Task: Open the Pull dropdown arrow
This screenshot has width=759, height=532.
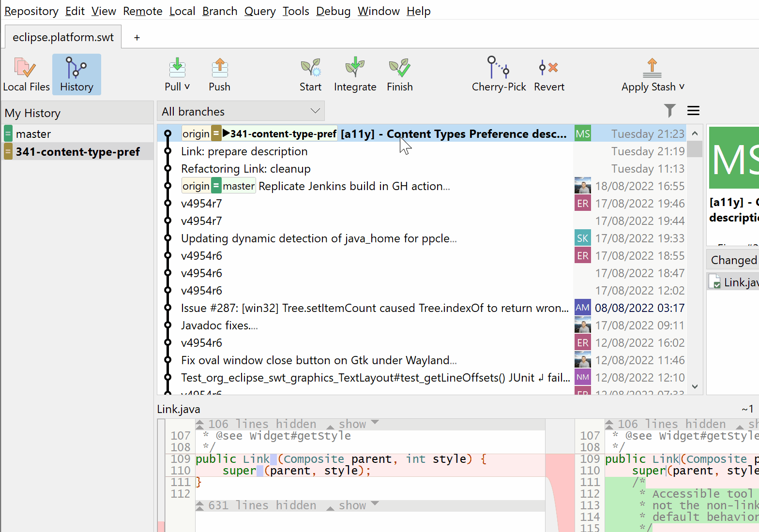Action: coord(187,87)
